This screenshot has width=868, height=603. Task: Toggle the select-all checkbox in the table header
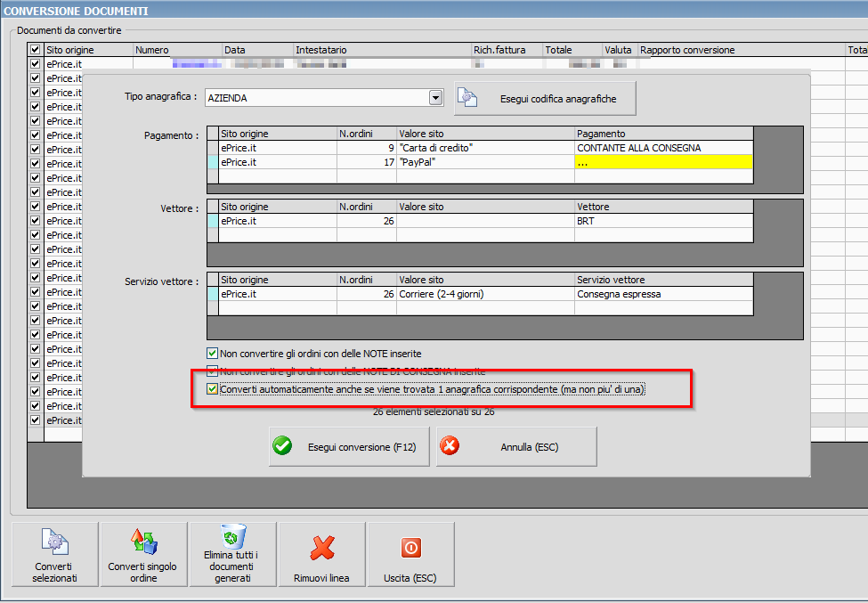click(x=36, y=49)
